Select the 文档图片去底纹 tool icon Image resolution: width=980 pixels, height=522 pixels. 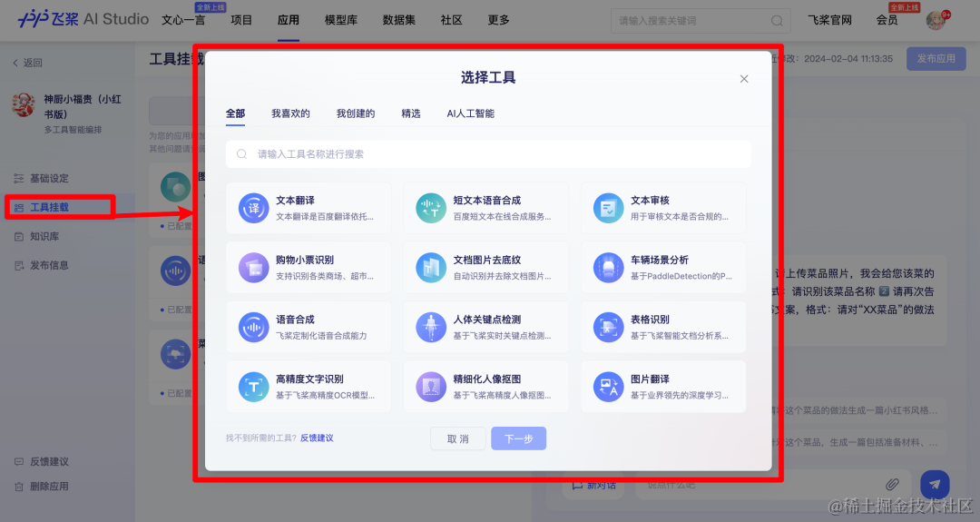pyautogui.click(x=431, y=268)
